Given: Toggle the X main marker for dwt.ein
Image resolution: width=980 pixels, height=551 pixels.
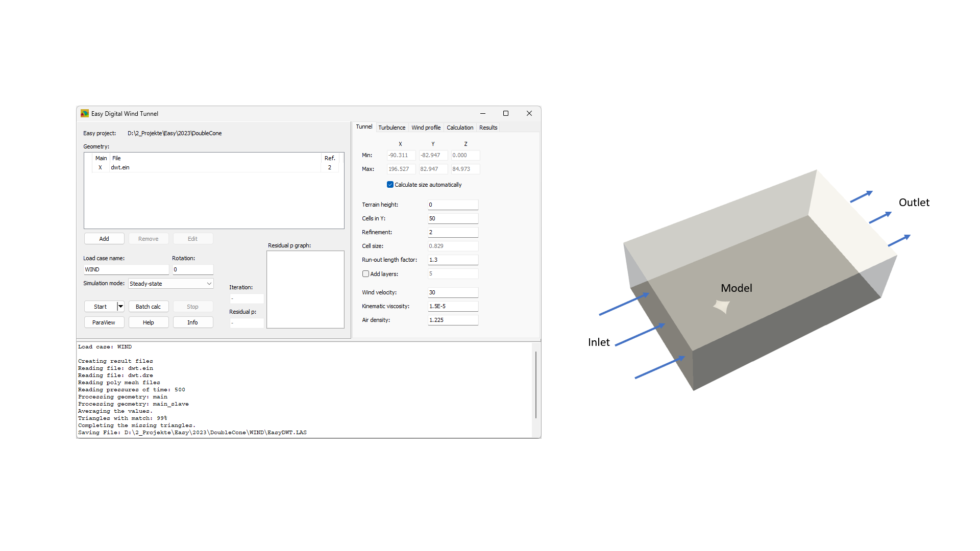Looking at the screenshot, I should coord(100,167).
